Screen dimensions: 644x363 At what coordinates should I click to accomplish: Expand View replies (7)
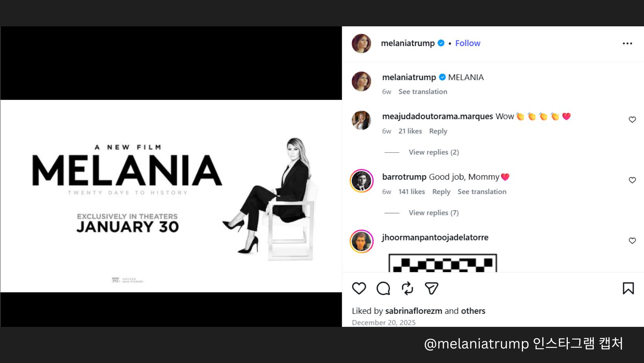click(x=434, y=213)
